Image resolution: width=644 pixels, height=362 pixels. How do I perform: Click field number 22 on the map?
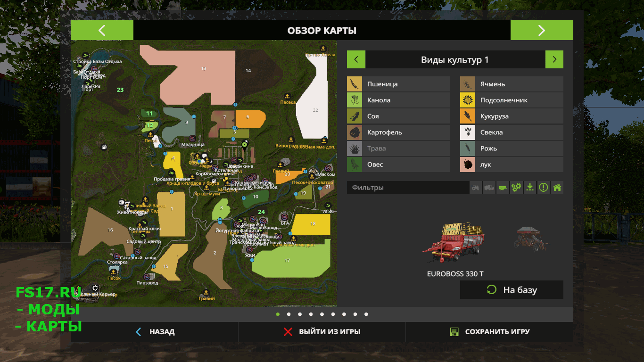[315, 110]
